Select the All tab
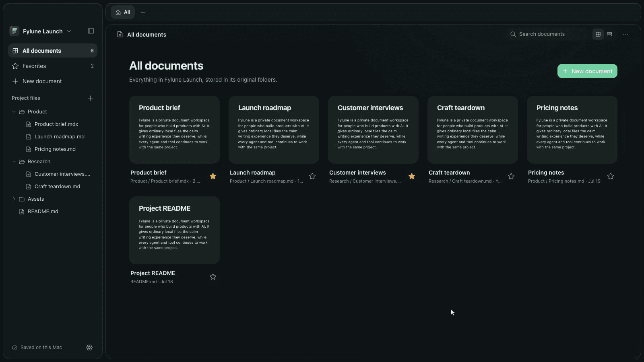Screen dimensions: 644x362 tap(123, 12)
